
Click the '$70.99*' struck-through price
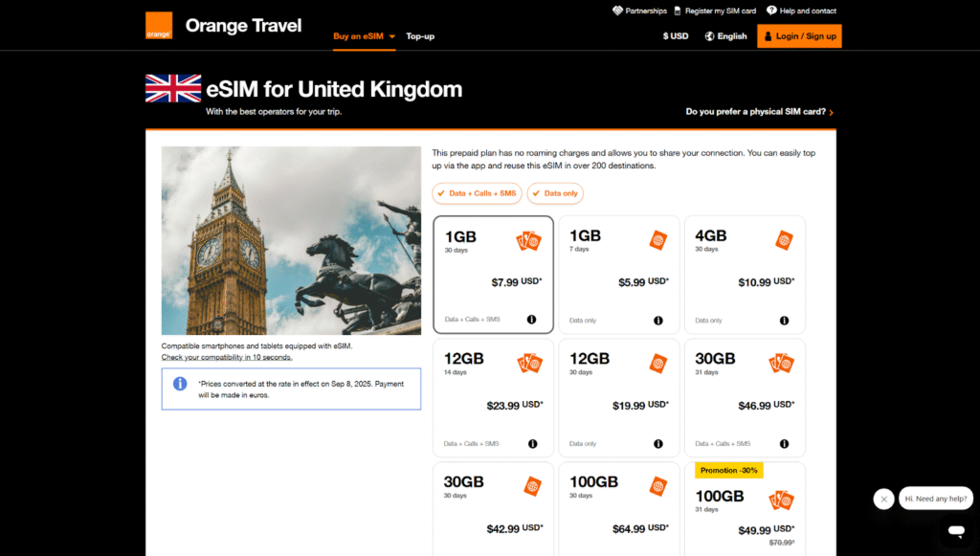(782, 543)
